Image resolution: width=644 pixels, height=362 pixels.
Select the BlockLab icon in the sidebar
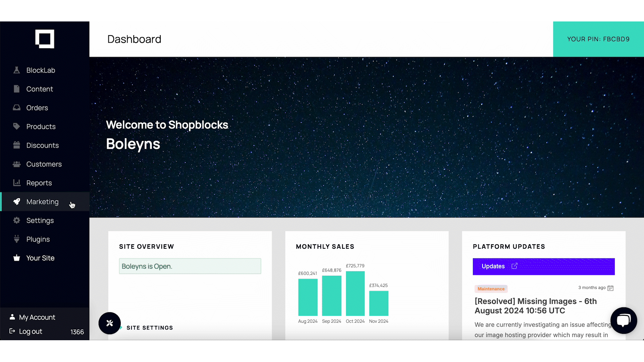17,70
